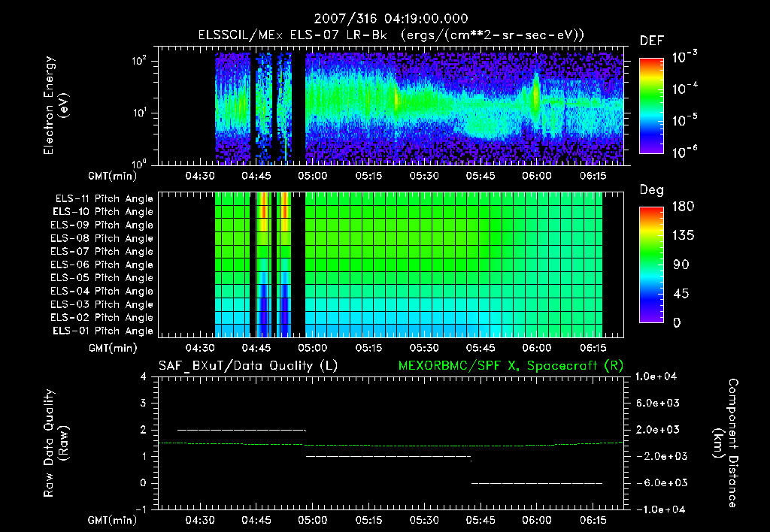Click the 'ELS-04 Pitch Angle' row label
This screenshot has height=532, width=770.
point(102,291)
